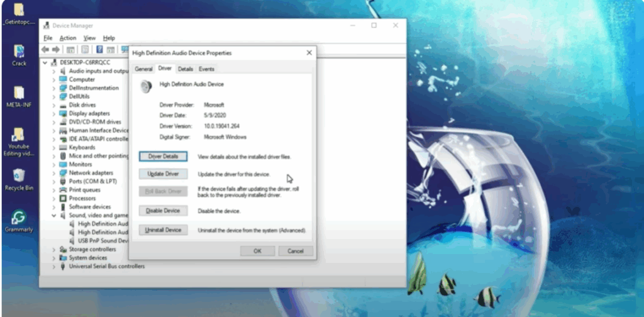Open the META-INF desktop folder

point(19,97)
